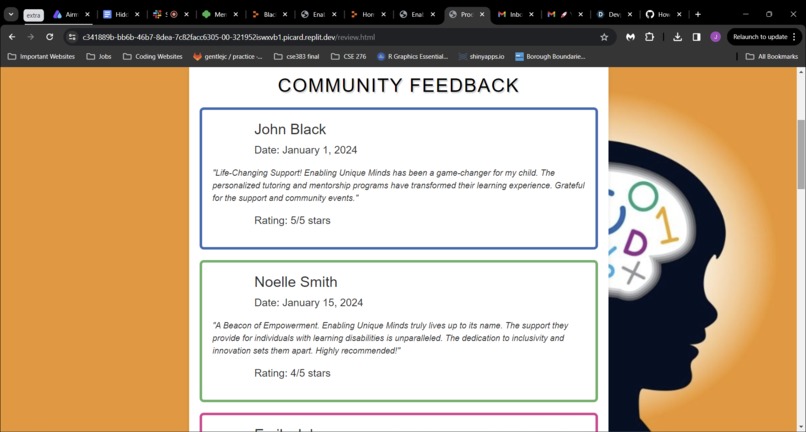Open Chrome three-dot menu
The width and height of the screenshot is (806, 432).
click(794, 37)
